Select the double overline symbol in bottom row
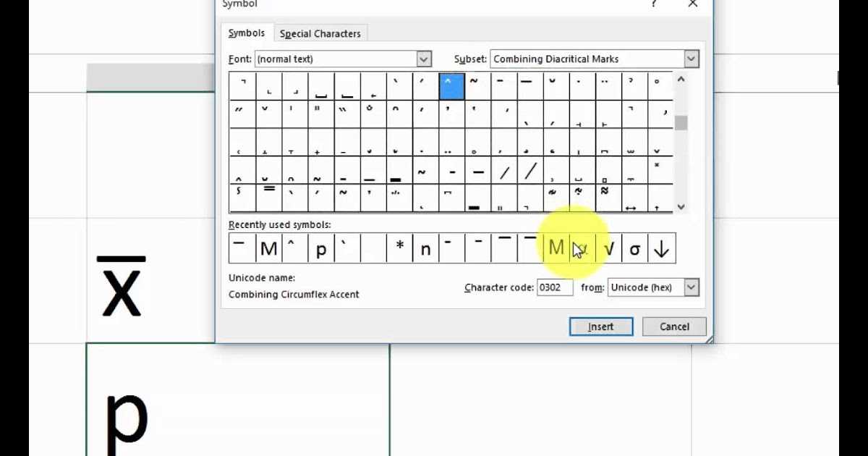The width and height of the screenshot is (868, 456). pos(268,198)
